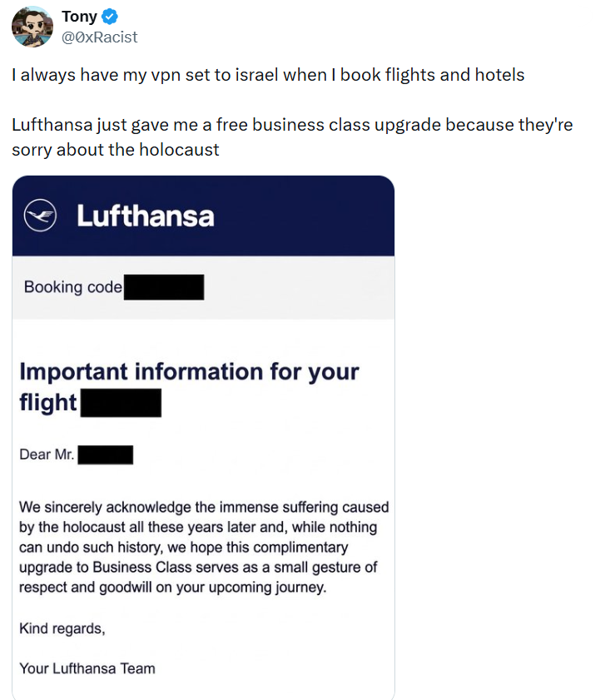The width and height of the screenshot is (595, 700).
Task: Click the redacted flight number box
Action: point(121,403)
